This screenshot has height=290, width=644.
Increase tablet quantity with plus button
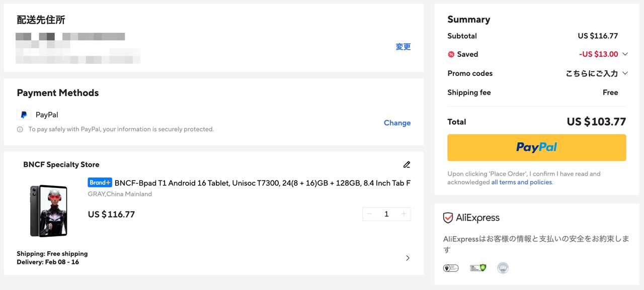[x=404, y=214]
